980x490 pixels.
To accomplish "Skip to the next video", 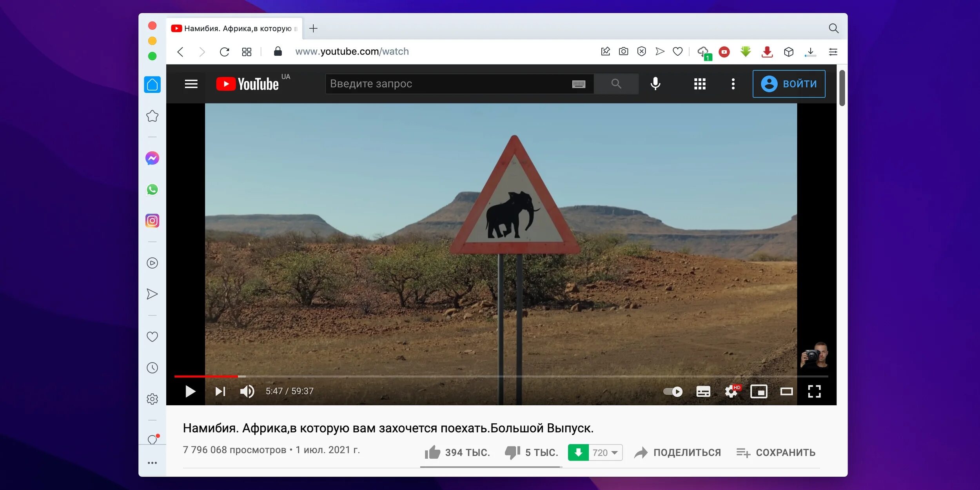I will point(220,391).
